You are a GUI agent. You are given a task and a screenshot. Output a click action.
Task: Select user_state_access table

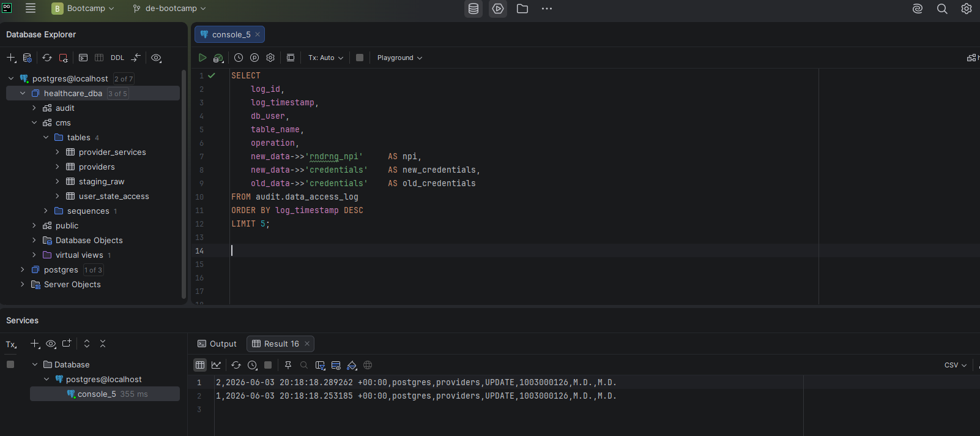click(114, 196)
